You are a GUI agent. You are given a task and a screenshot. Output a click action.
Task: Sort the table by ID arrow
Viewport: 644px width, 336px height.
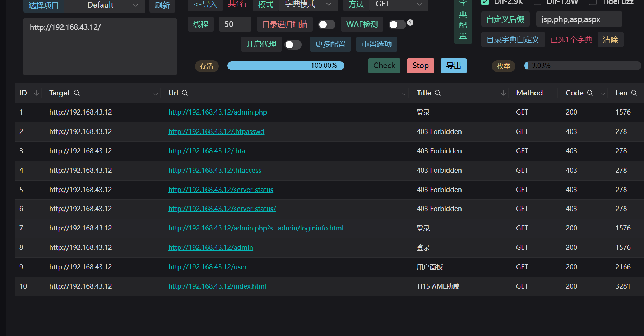tap(36, 93)
